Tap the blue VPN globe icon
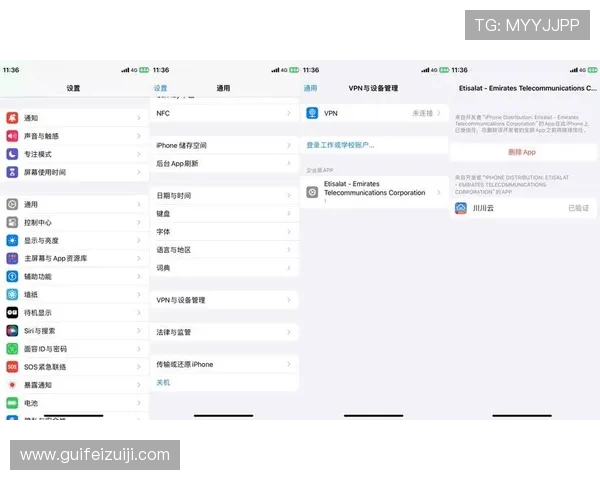The height and width of the screenshot is (480, 600). pos(312,113)
